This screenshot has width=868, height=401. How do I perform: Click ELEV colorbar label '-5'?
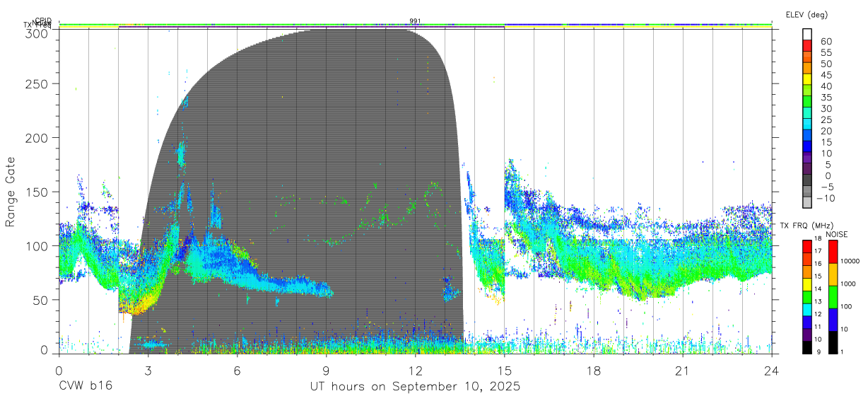[x=826, y=187]
